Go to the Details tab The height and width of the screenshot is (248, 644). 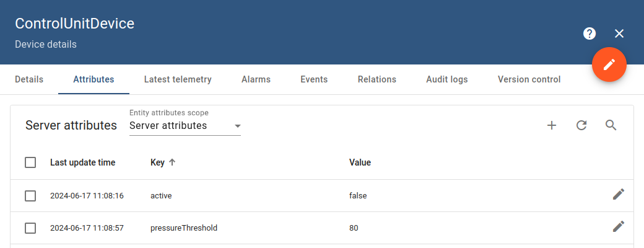(29, 79)
